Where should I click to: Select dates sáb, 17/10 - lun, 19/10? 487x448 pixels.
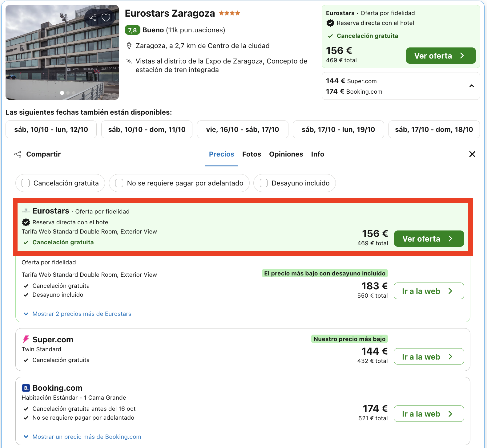[x=338, y=129]
